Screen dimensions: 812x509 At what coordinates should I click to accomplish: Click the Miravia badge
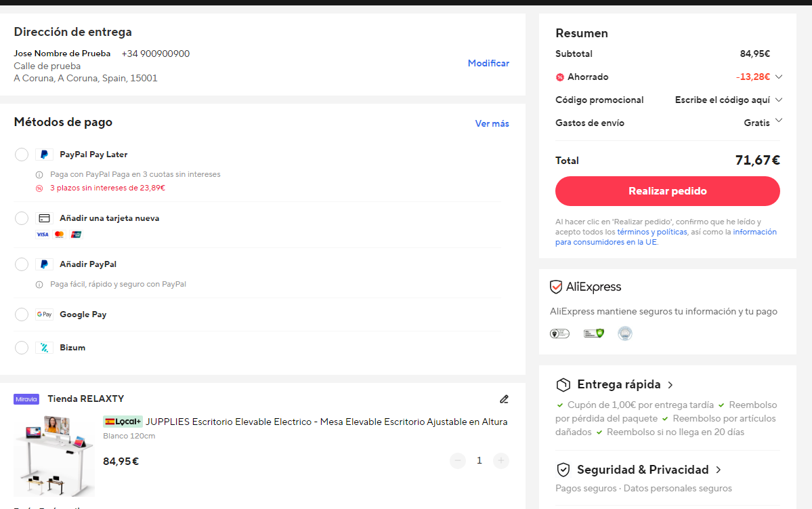(x=26, y=399)
